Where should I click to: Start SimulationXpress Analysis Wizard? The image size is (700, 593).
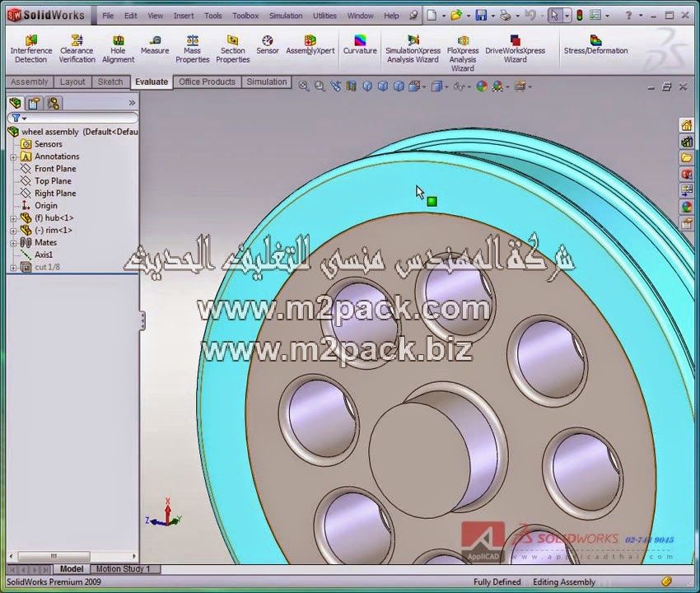coord(413,49)
